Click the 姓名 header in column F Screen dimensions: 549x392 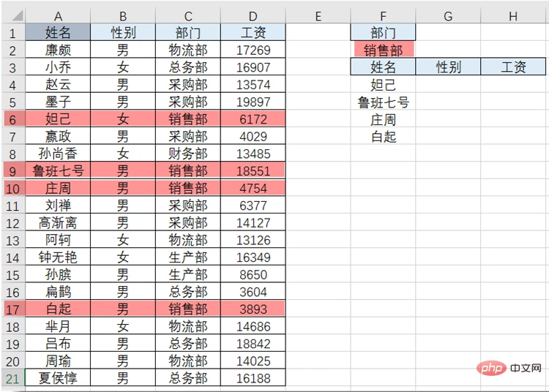383,67
